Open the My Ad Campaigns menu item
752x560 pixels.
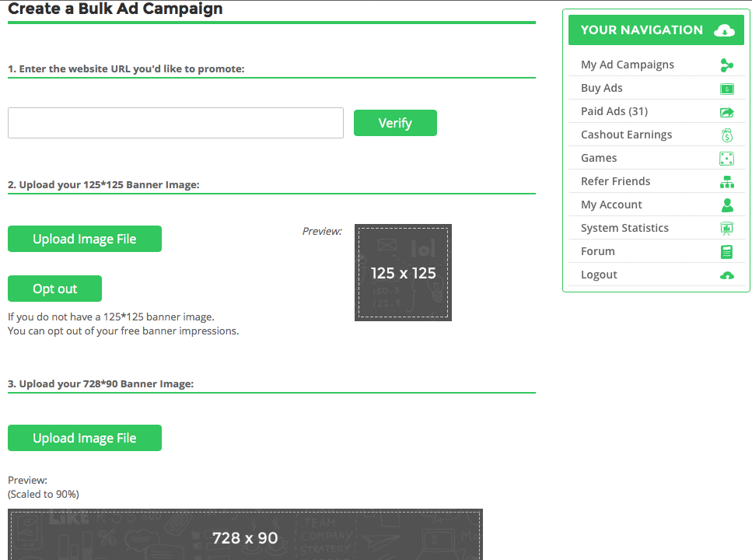(x=627, y=65)
